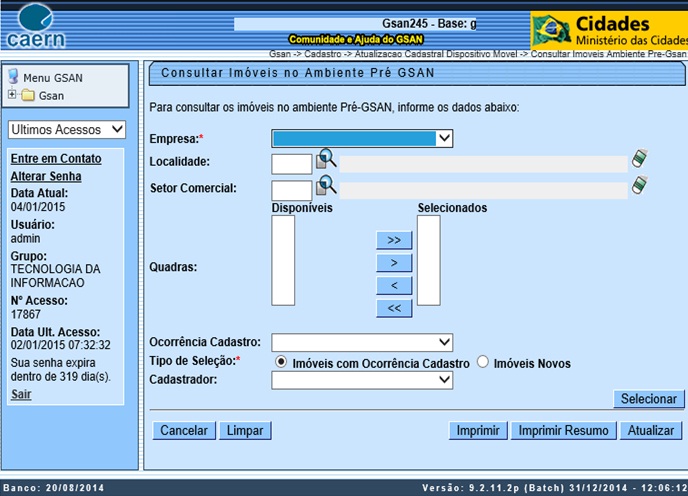Click the Usuário value admin
The width and height of the screenshot is (688, 496).
pos(25,238)
